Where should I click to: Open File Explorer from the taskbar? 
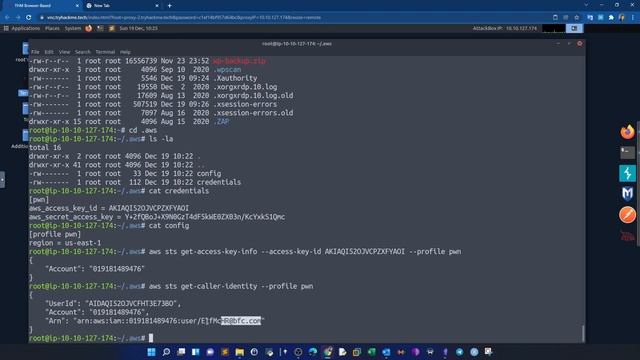click(x=240, y=352)
